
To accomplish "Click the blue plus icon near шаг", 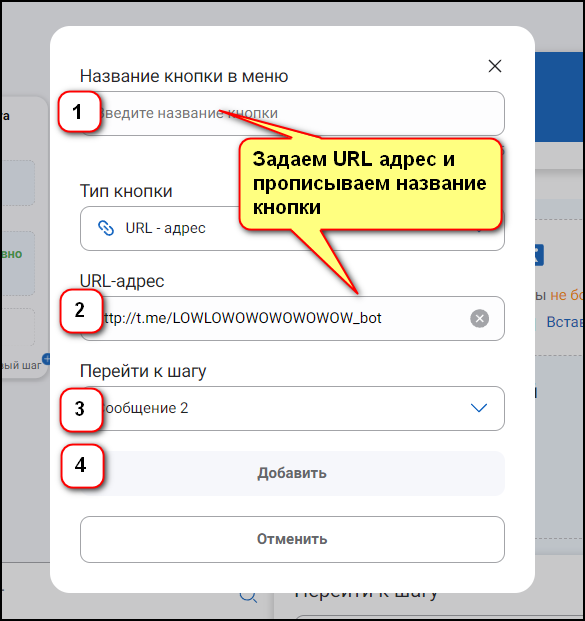I will (47, 359).
